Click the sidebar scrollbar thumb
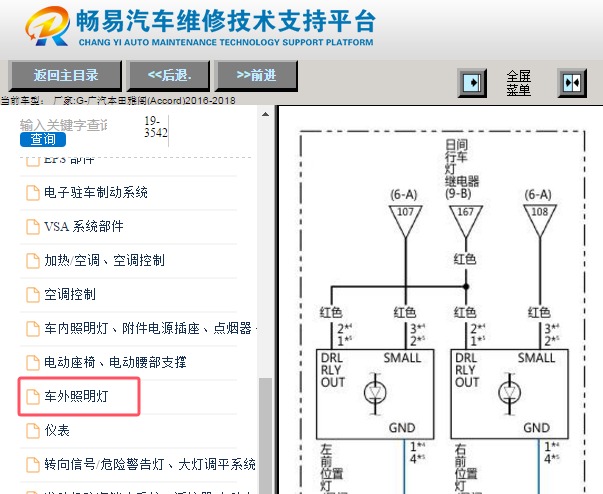This screenshot has height=494, width=603. pyautogui.click(x=265, y=436)
